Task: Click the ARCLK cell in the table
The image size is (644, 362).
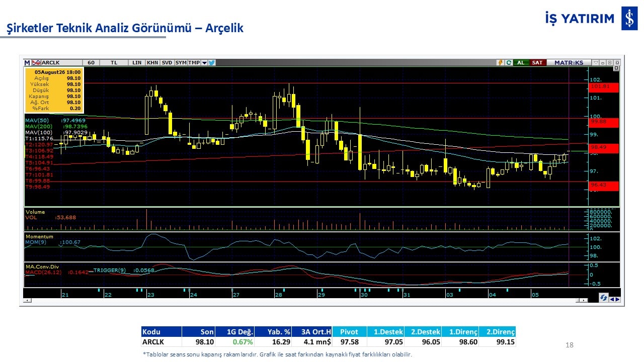Action: point(162,342)
